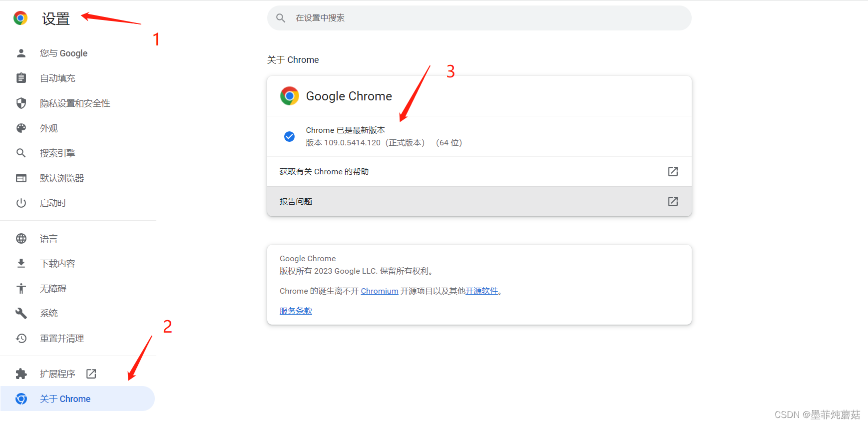This screenshot has width=868, height=424.
Task: Click the person icon for 您与 Google
Action: click(21, 53)
